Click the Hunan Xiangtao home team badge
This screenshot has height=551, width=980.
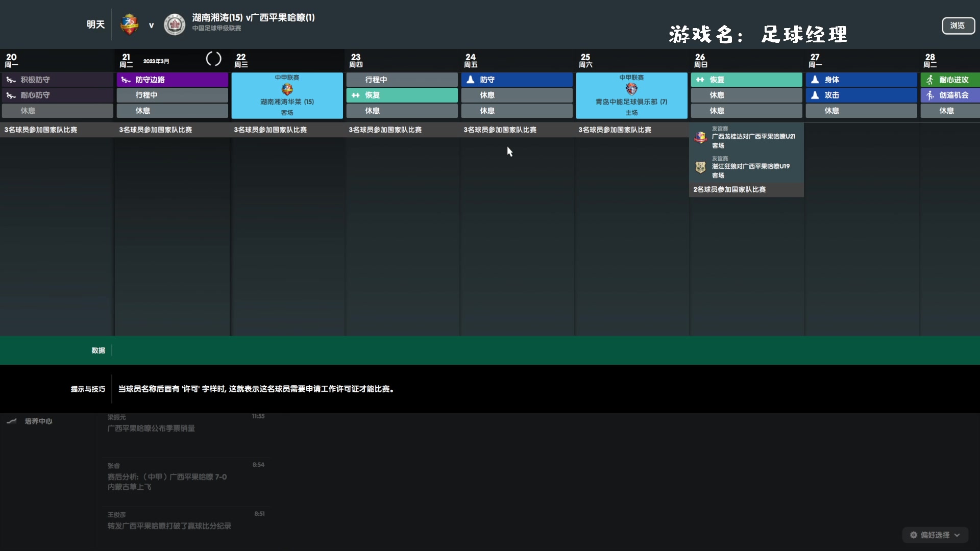coord(129,24)
